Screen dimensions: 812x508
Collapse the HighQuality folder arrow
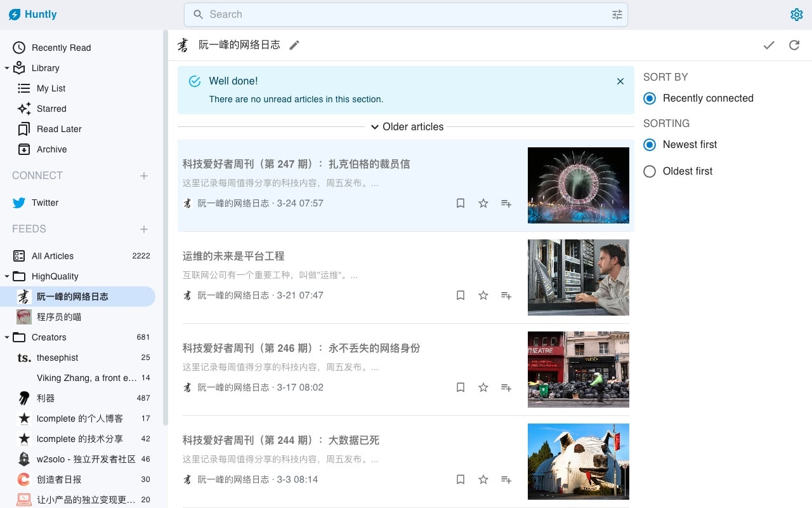coord(7,276)
